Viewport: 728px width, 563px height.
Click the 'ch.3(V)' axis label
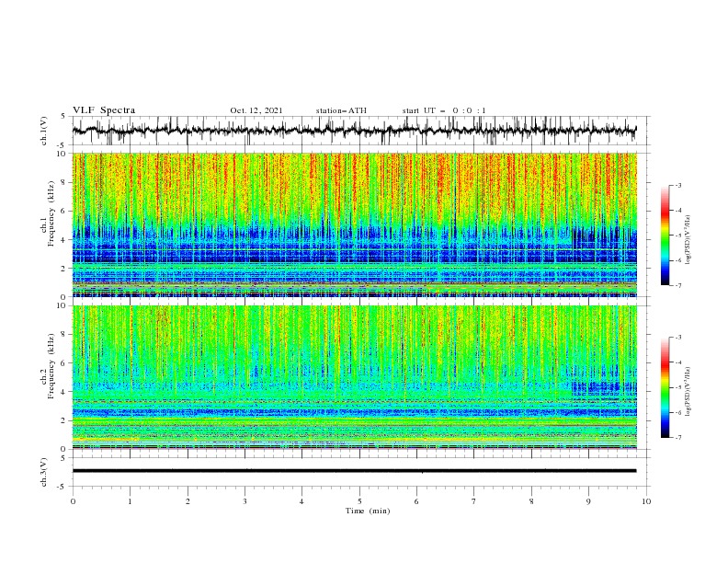(44, 472)
